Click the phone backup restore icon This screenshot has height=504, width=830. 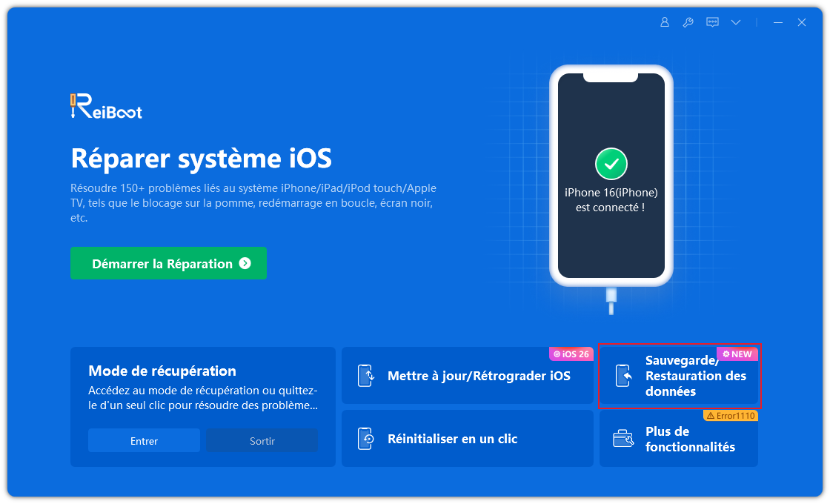[x=624, y=375]
